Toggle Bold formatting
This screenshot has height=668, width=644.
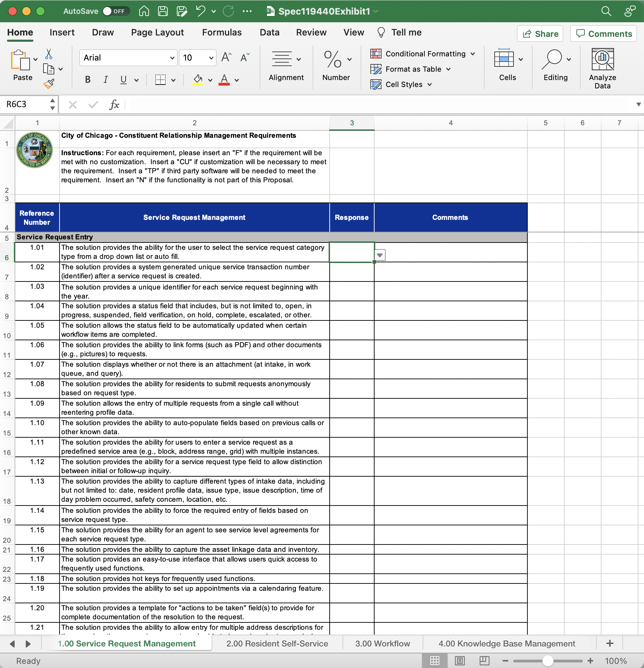[88, 80]
